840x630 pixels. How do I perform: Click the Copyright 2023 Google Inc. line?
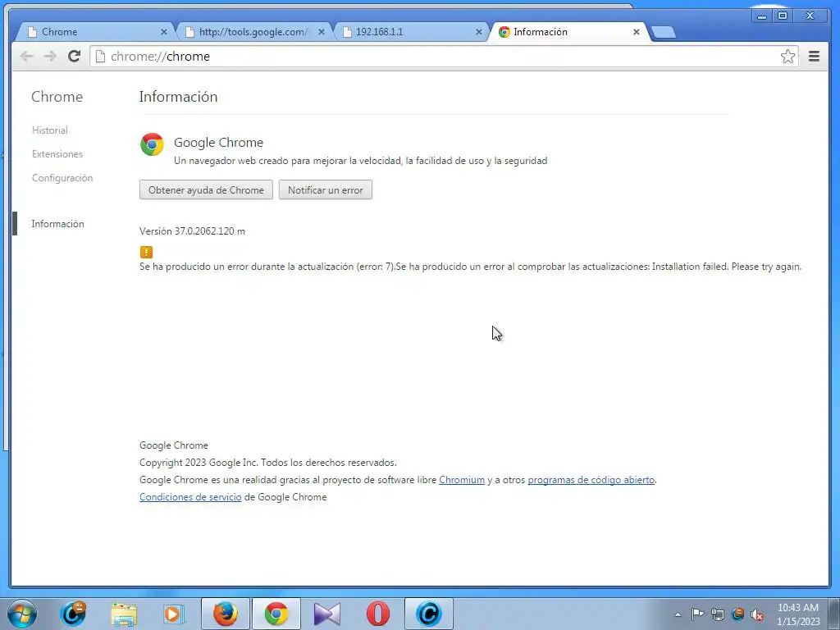coord(268,463)
